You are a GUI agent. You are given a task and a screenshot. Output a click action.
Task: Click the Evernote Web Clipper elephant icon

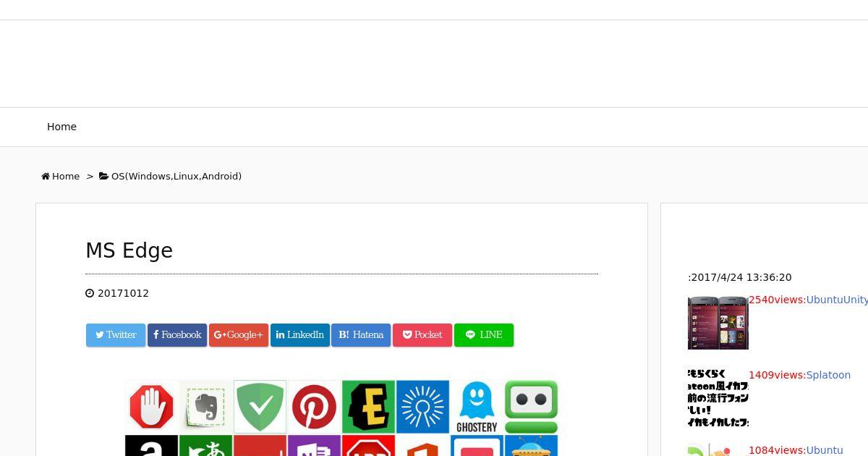(x=206, y=407)
